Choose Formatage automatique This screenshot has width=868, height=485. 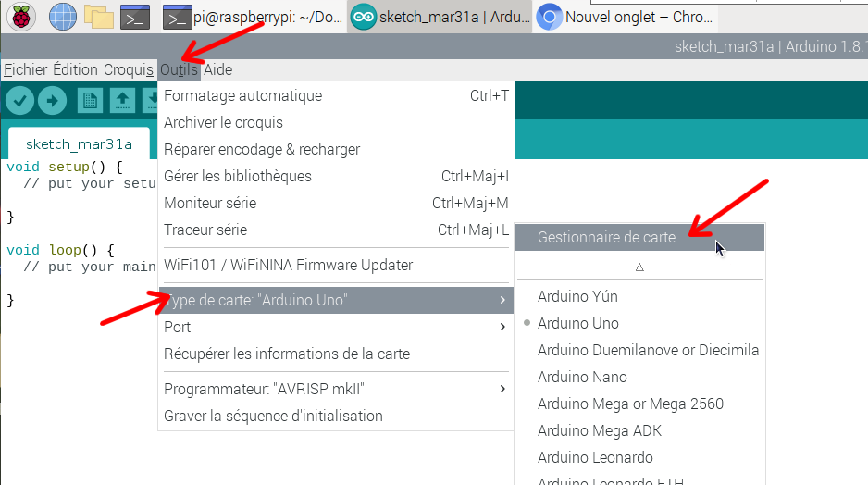[336, 95]
